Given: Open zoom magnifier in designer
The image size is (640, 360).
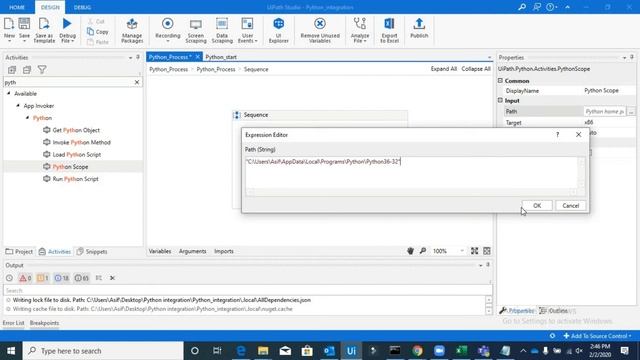Looking at the screenshot, I should pos(423,251).
